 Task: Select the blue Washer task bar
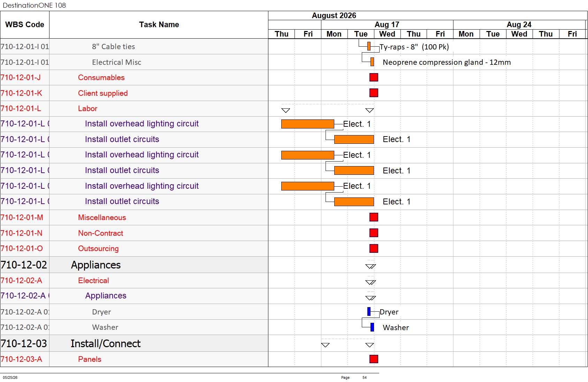click(x=372, y=327)
